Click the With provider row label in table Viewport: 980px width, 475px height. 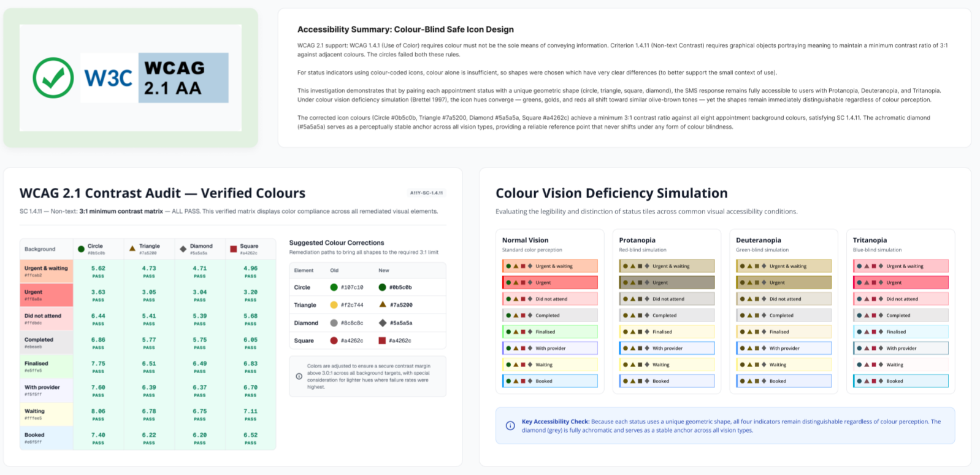point(42,387)
